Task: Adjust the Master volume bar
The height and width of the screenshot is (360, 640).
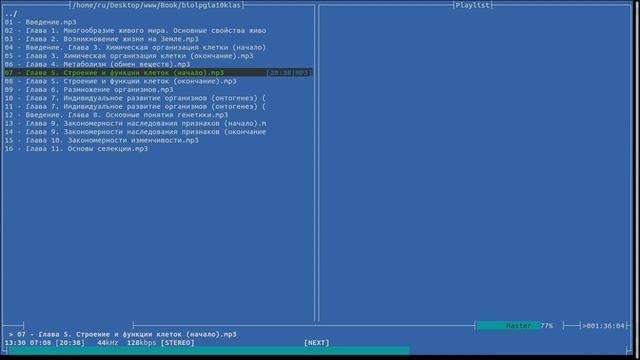Action: tap(508, 326)
